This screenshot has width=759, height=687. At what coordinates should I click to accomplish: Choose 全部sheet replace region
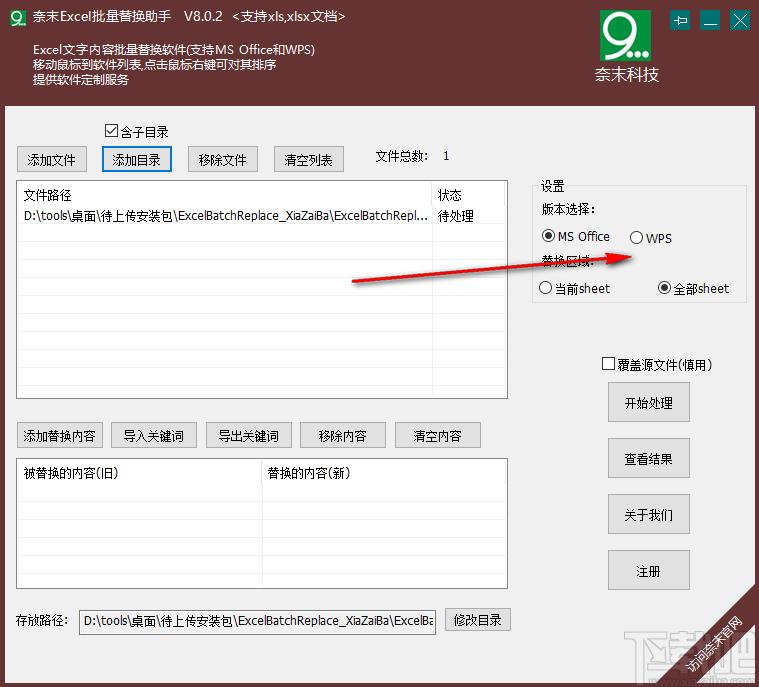tap(665, 288)
